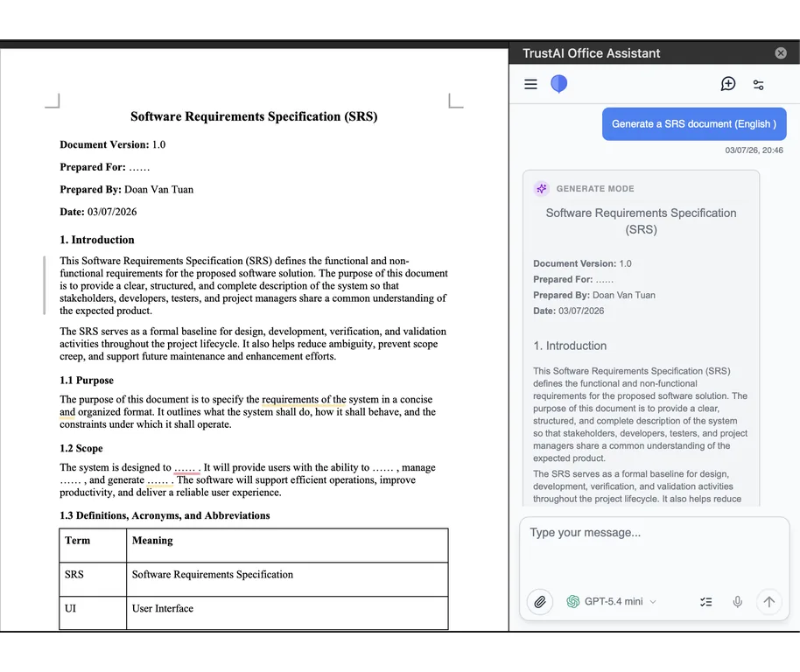The image size is (800, 672).
Task: Click the GENERATE MODE label
Action: click(595, 189)
